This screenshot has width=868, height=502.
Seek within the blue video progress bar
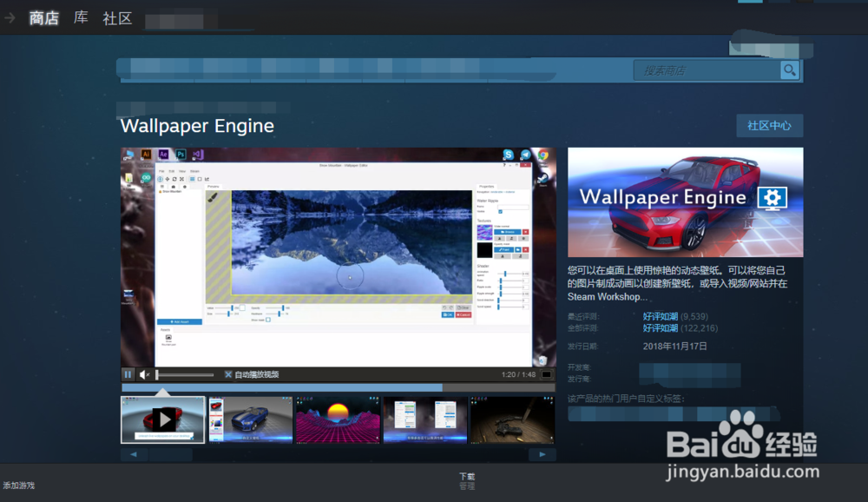pos(339,387)
